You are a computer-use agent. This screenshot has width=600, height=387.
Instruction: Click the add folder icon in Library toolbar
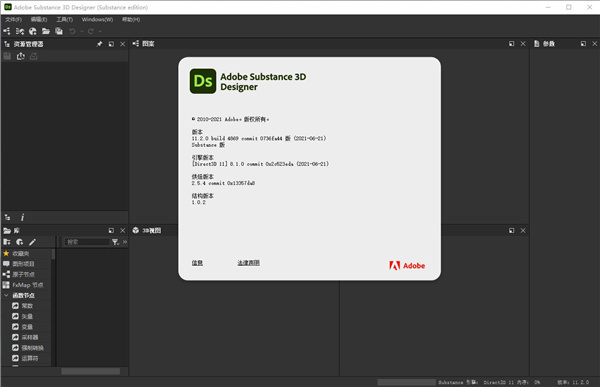pyautogui.click(x=7, y=242)
